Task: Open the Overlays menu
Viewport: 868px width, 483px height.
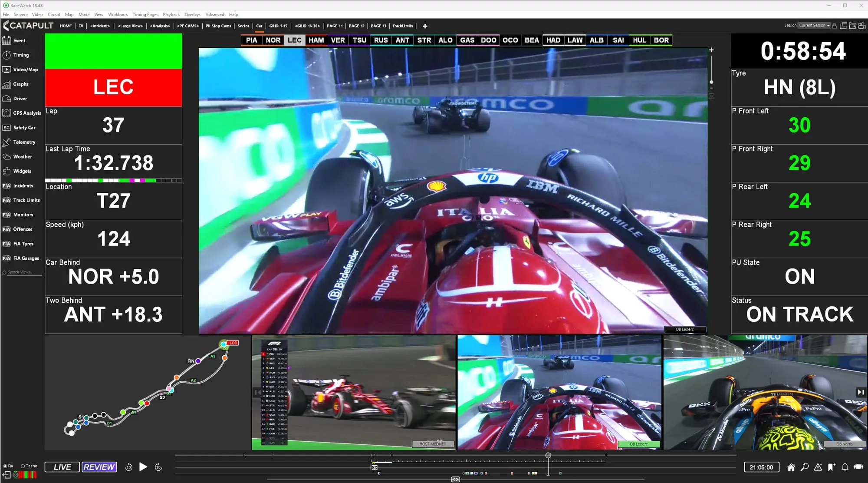Action: click(x=192, y=14)
